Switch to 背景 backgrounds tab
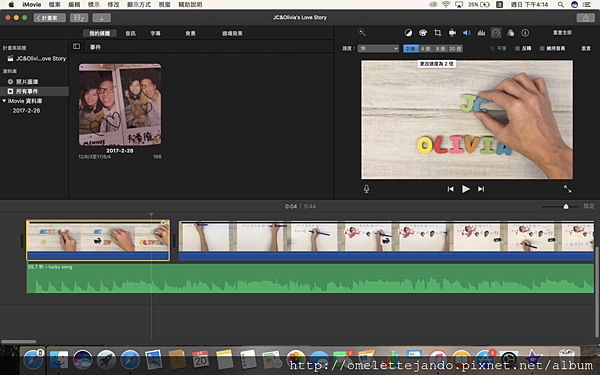Viewport: 600px width, 375px height. 191,33
